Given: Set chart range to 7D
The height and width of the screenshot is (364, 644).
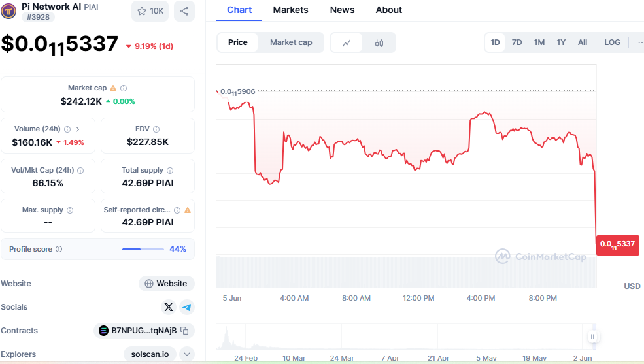Looking at the screenshot, I should [517, 42].
